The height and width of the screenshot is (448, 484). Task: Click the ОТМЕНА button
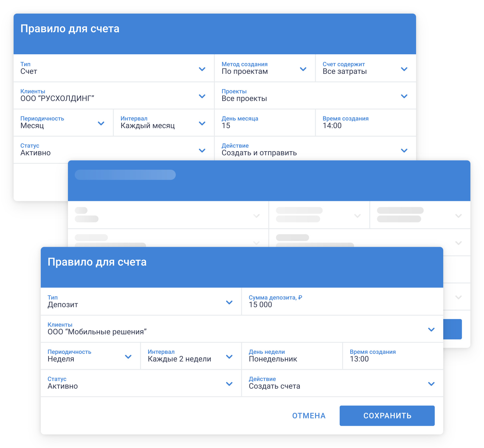tap(309, 416)
